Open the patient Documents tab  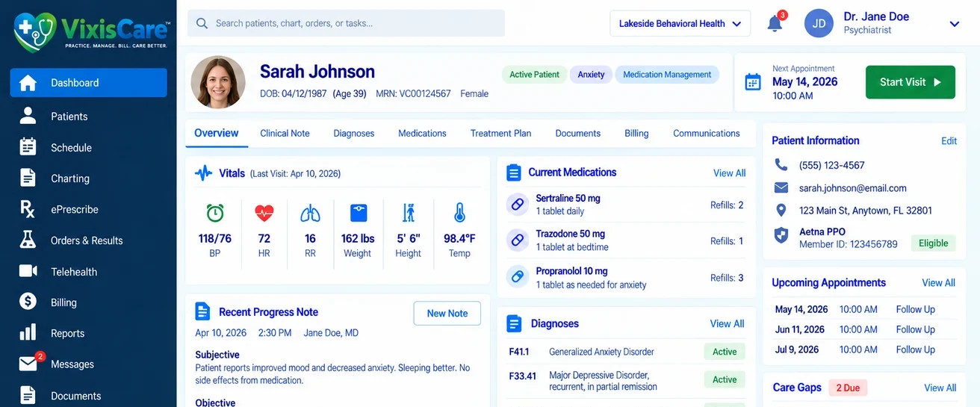tap(577, 133)
